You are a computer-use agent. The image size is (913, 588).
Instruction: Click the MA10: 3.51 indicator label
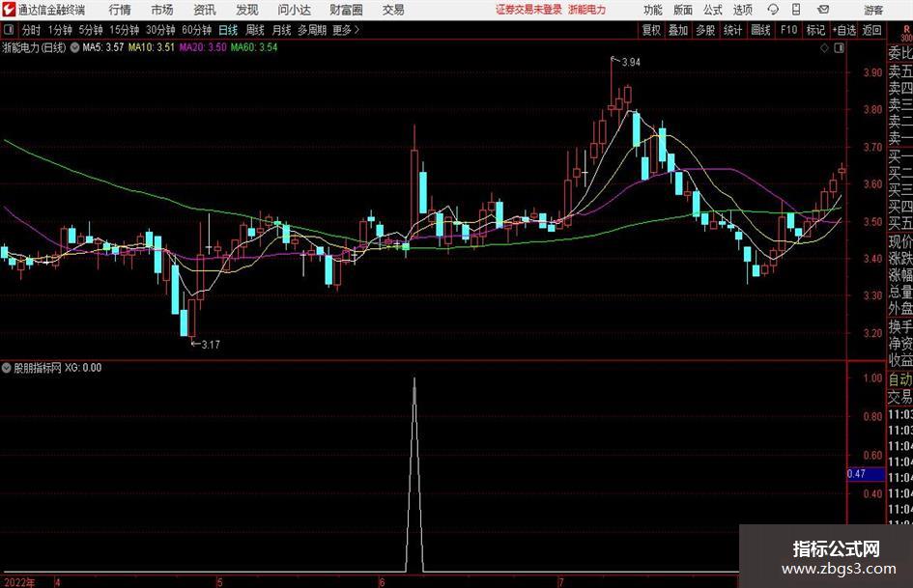point(152,47)
